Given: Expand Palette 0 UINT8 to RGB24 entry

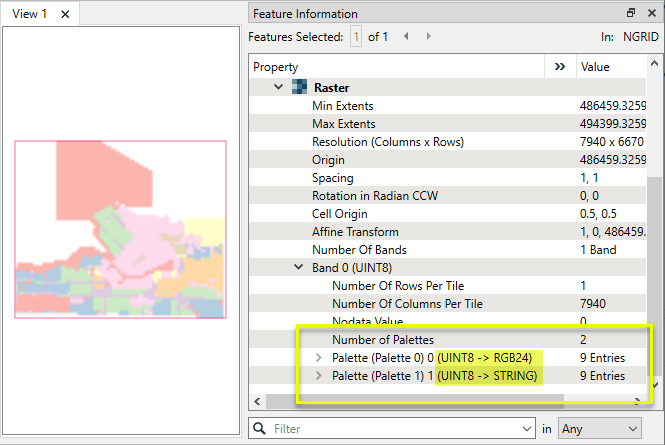Looking at the screenshot, I should coord(319,358).
